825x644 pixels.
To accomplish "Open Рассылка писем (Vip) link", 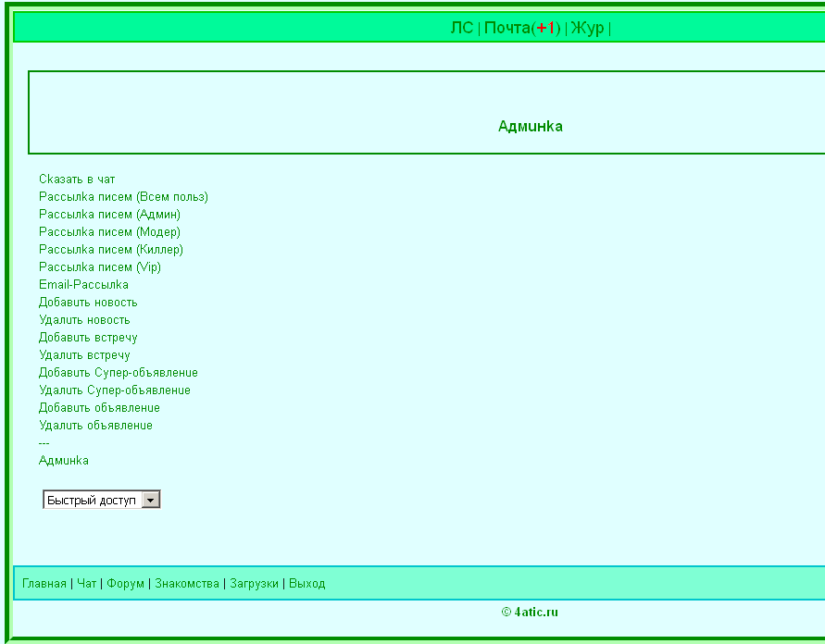I will pos(100,267).
